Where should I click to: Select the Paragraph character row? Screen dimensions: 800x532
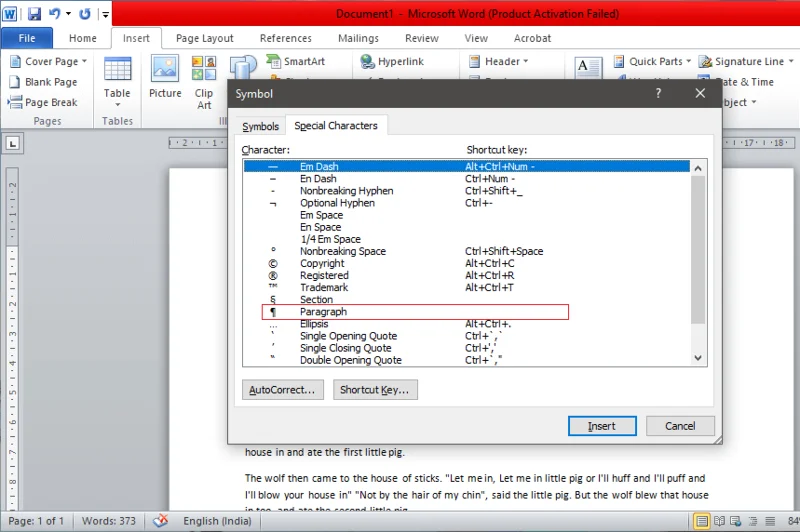466,312
